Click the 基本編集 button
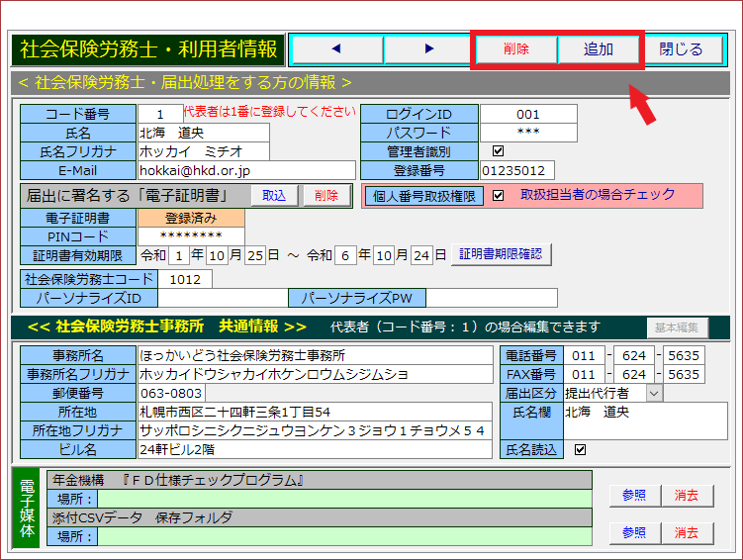 point(678,327)
